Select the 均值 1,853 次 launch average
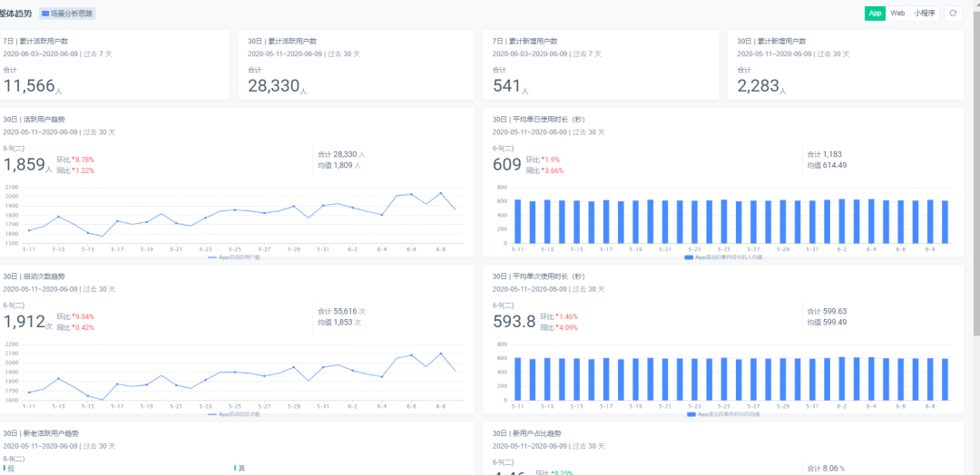Image resolution: width=980 pixels, height=475 pixels. point(339,322)
